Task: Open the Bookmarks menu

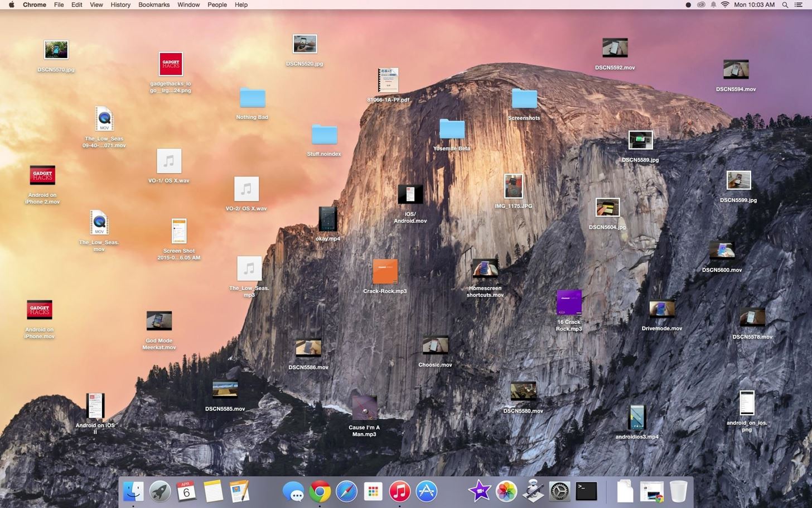Action: pyautogui.click(x=153, y=4)
